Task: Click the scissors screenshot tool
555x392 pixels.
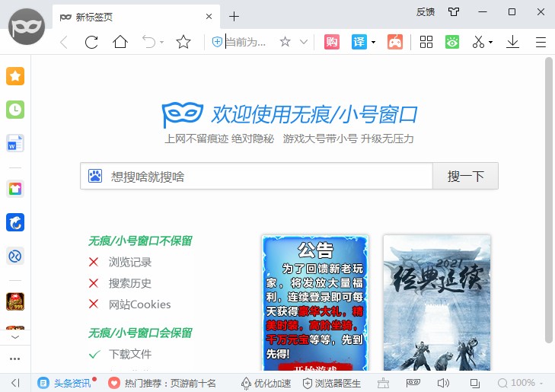Action: 478,42
